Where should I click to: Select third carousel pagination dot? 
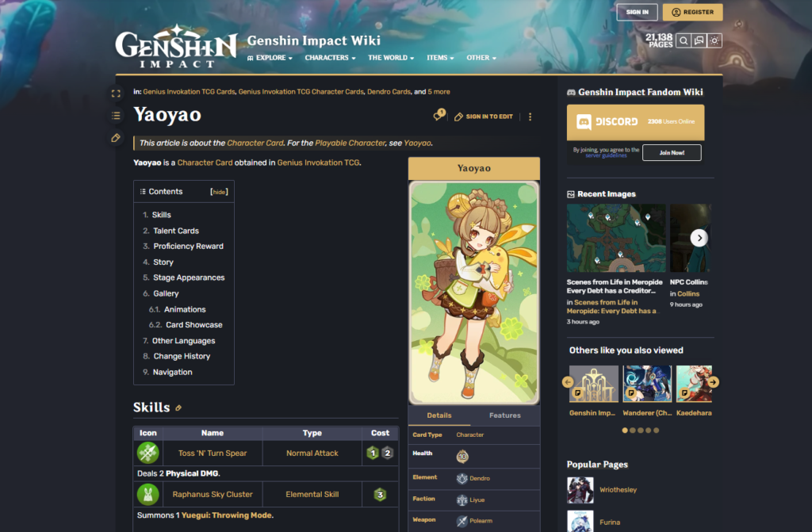pyautogui.click(x=641, y=431)
